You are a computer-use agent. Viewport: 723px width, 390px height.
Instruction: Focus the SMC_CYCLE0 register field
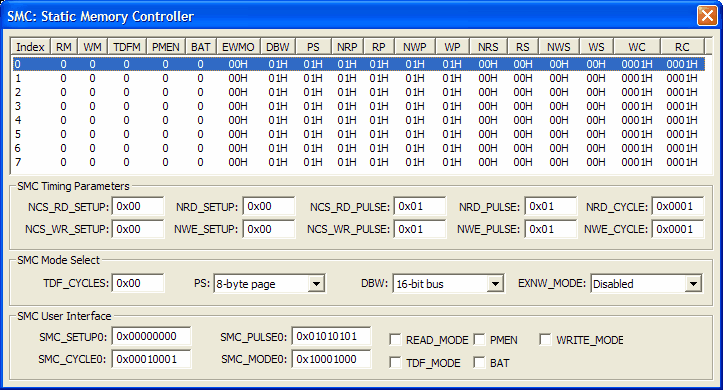[x=151, y=359]
